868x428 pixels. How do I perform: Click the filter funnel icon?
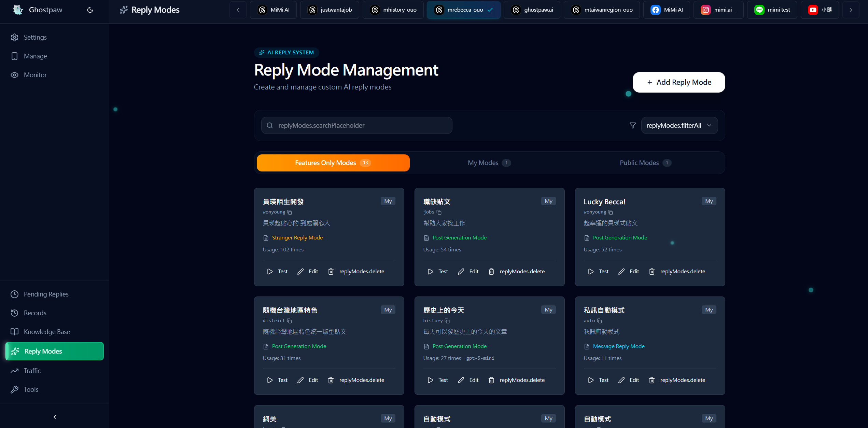tap(633, 125)
